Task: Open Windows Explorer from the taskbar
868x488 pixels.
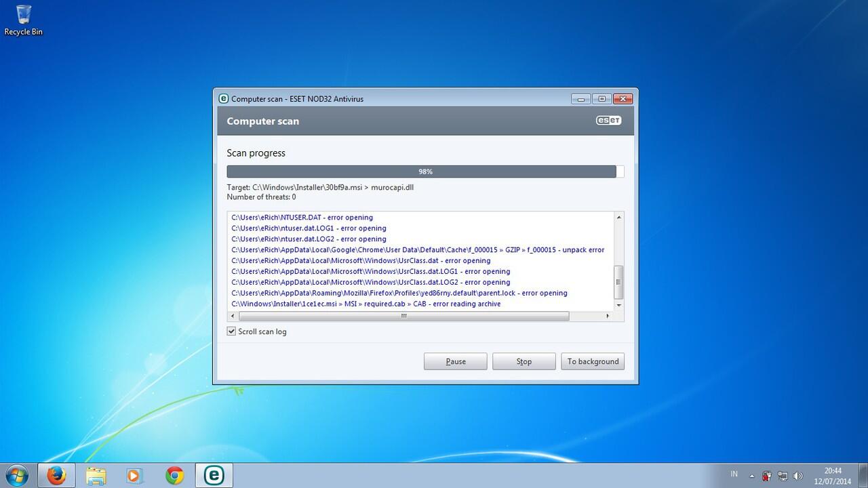Action: point(96,475)
